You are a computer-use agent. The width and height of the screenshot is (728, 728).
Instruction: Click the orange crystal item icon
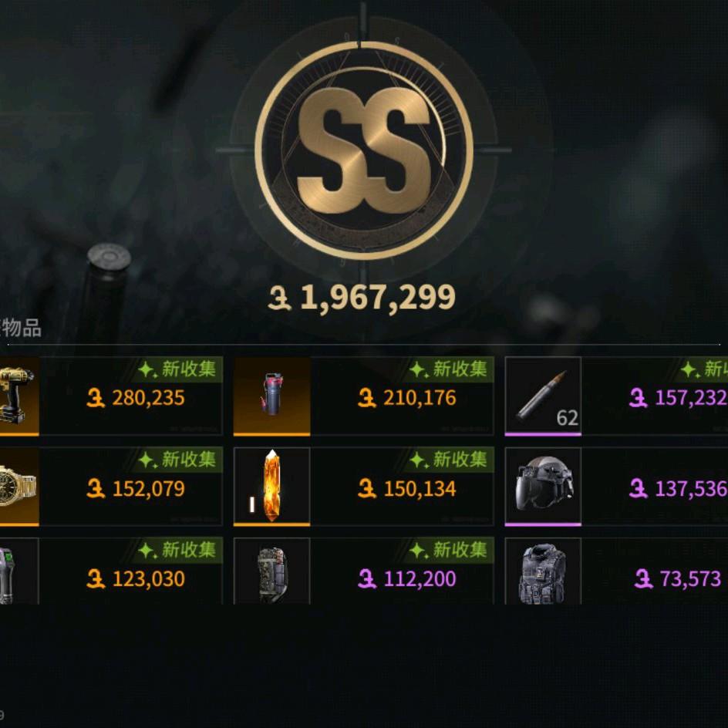(271, 487)
